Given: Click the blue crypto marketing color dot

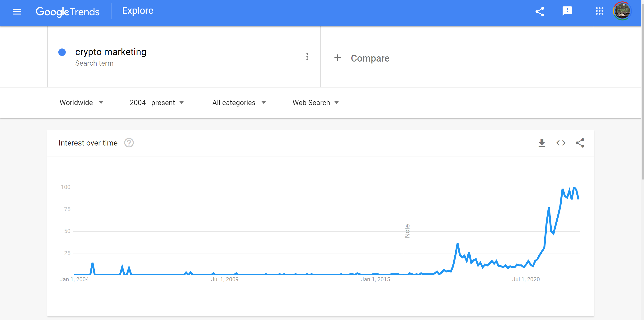Looking at the screenshot, I should coord(62,52).
